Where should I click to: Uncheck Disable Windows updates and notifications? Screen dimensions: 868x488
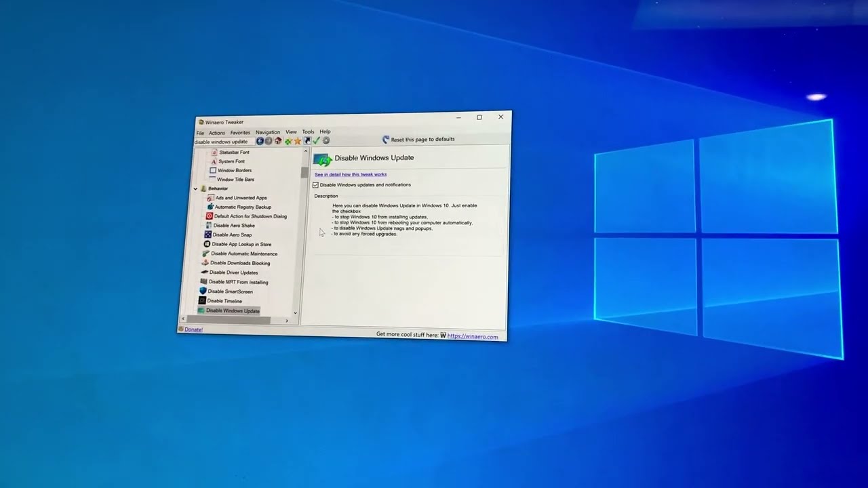tap(315, 184)
